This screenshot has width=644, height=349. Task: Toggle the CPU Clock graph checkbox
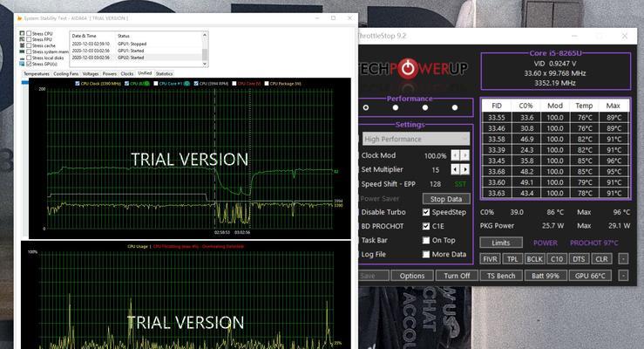coord(78,84)
